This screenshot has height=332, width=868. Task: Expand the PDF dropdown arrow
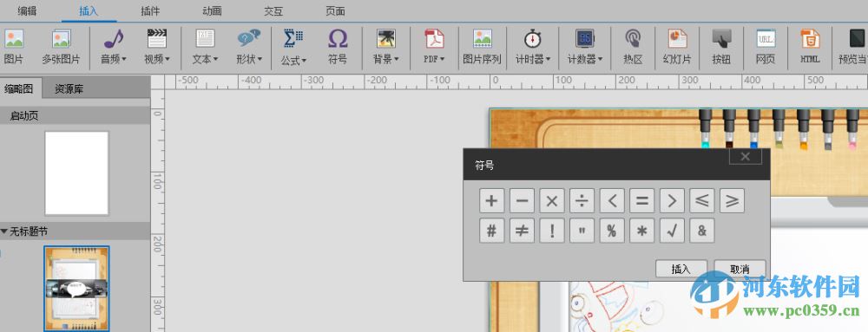[443, 60]
